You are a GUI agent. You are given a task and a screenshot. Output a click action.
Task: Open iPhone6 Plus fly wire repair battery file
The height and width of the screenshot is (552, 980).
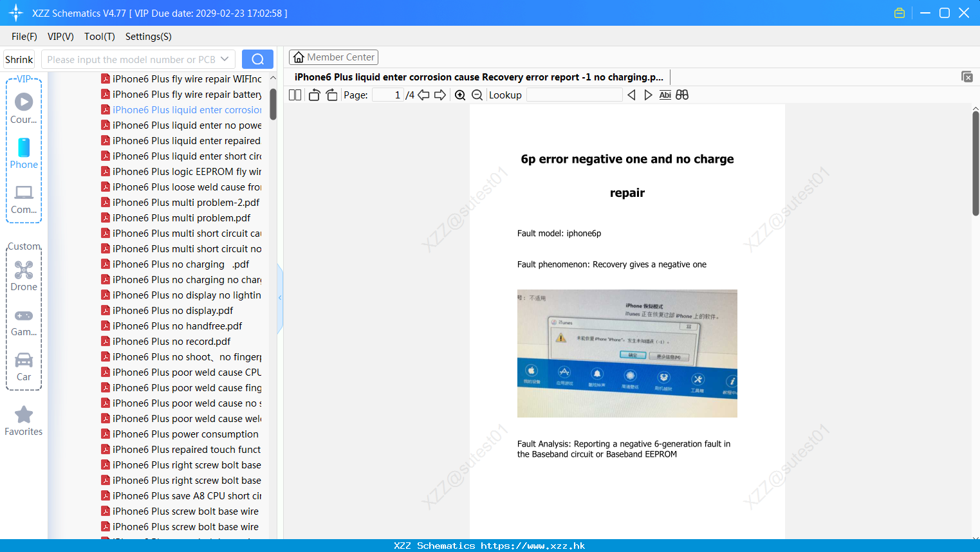coord(181,95)
